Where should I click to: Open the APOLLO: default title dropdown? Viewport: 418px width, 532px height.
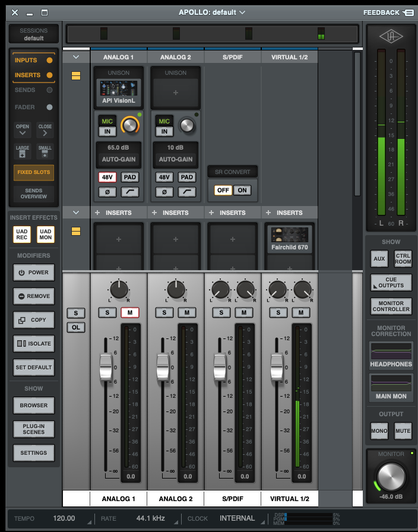click(x=212, y=12)
